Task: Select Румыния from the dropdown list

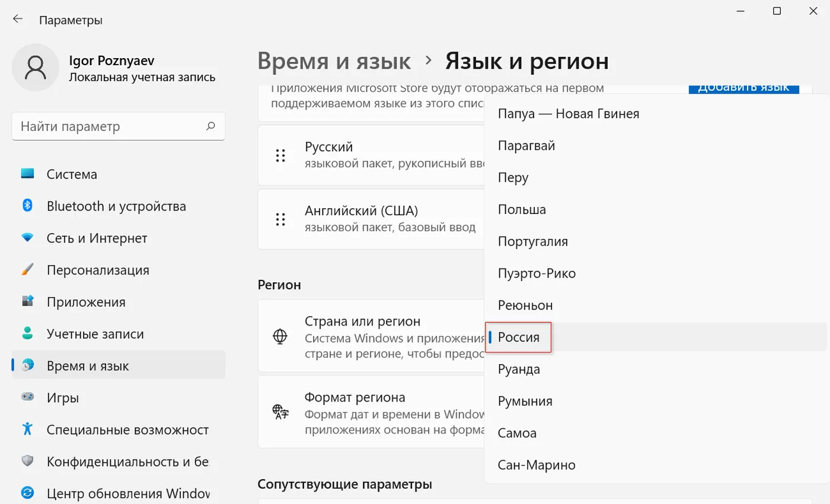Action: click(525, 401)
